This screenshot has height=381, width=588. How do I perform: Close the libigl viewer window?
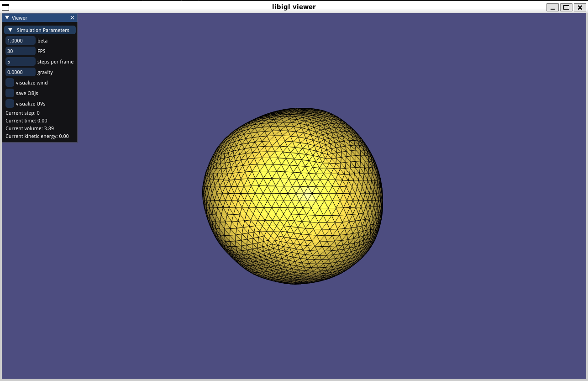tap(580, 7)
